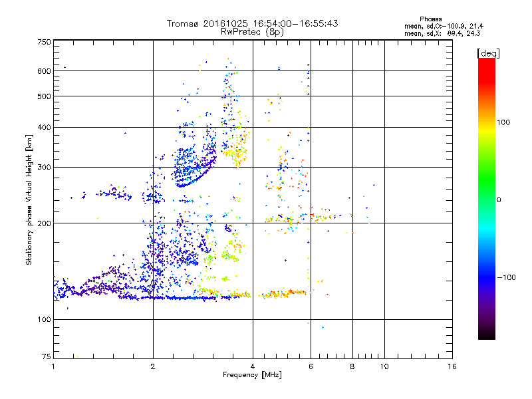The height and width of the screenshot is (399, 532).
Task: Click the '2' x-axis tick label
Action: [x=153, y=366]
